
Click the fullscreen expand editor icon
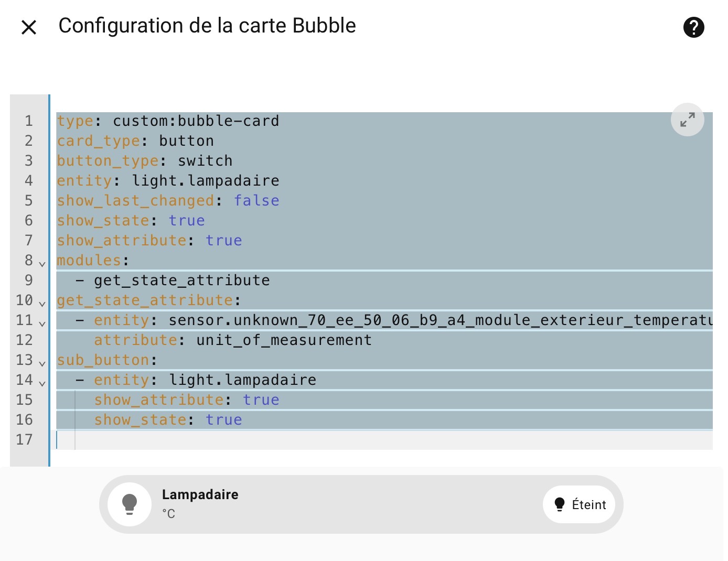(687, 120)
